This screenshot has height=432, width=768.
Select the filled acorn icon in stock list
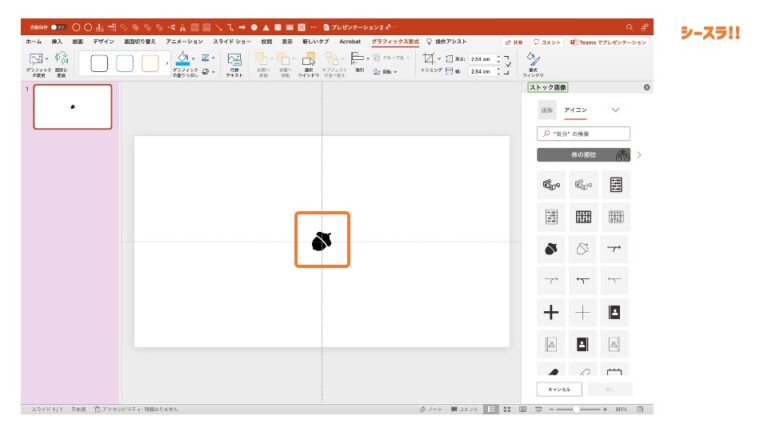coord(551,248)
